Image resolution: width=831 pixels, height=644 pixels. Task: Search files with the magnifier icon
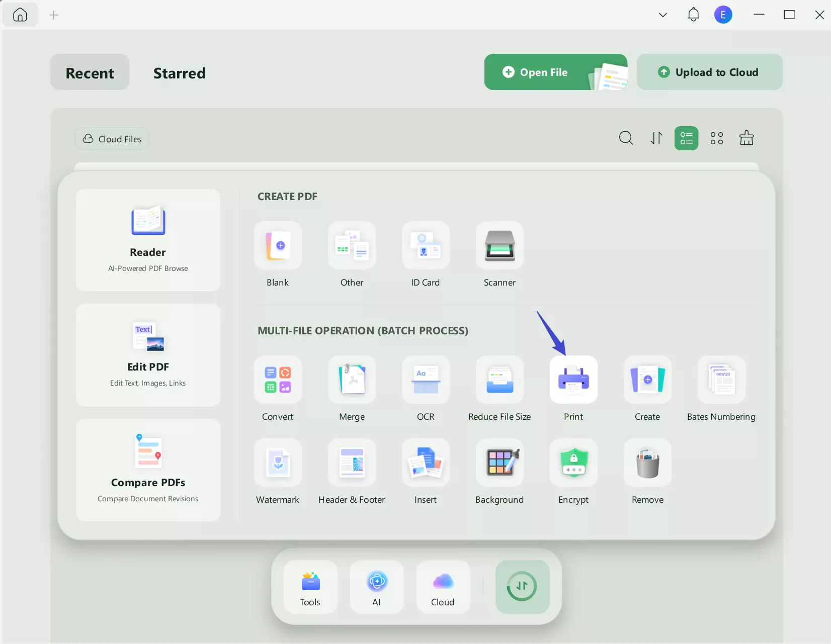coord(626,138)
